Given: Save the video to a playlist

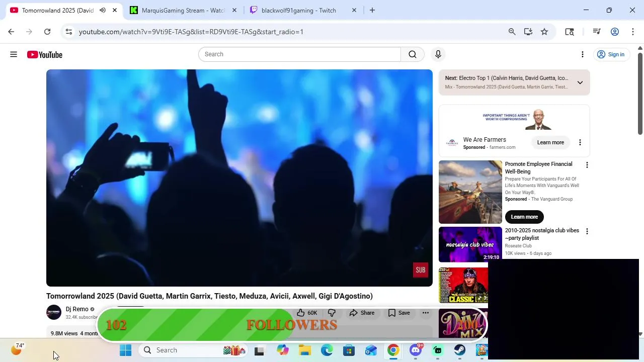Looking at the screenshot, I should tap(399, 313).
